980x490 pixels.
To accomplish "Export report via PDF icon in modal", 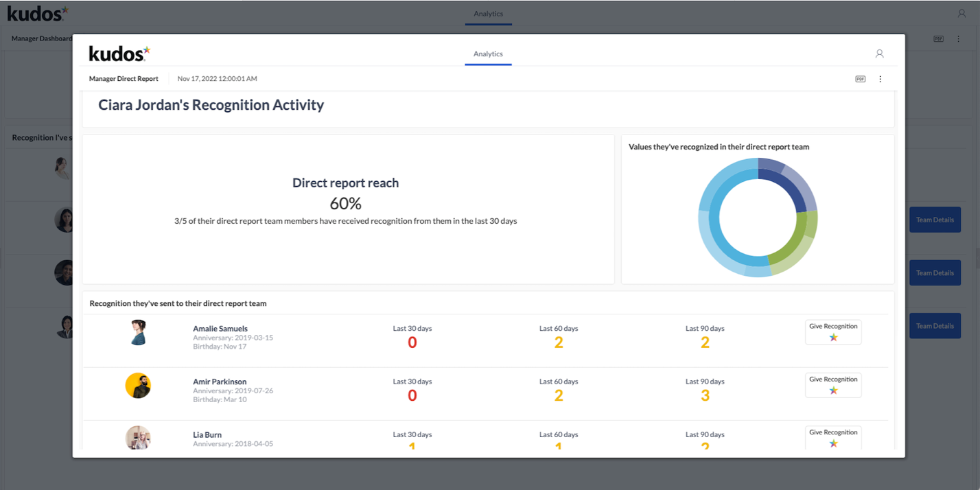I will point(860,79).
